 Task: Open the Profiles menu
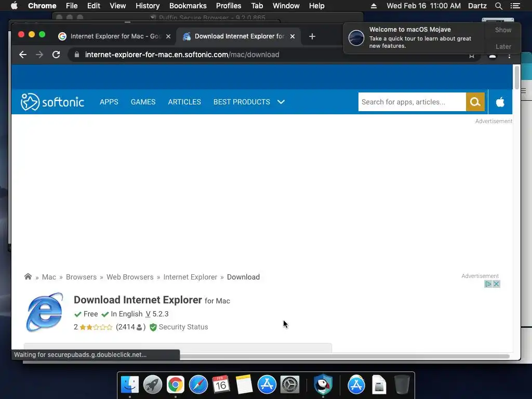point(229,6)
